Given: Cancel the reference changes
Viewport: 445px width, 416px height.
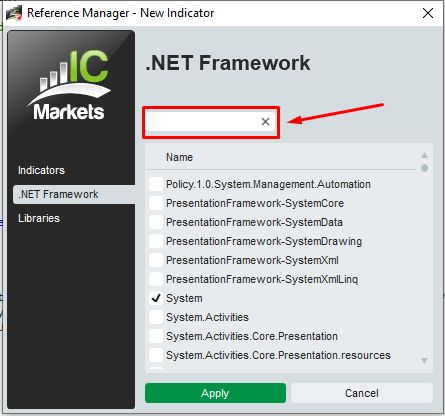Looking at the screenshot, I should click(x=362, y=393).
